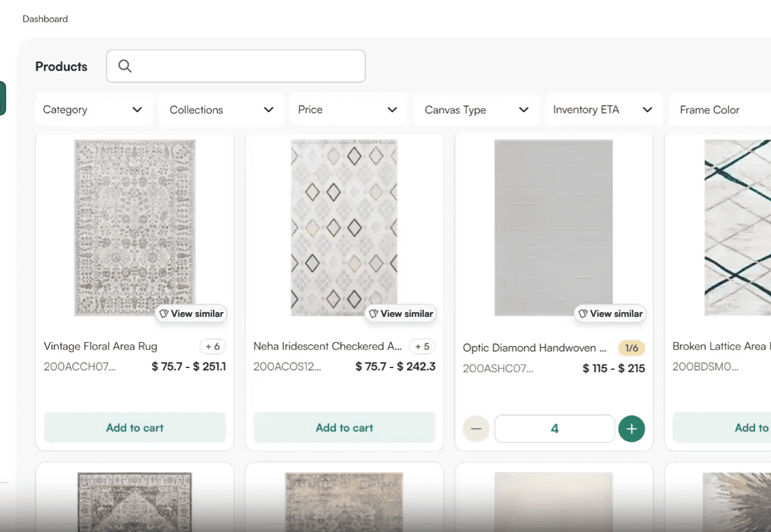
Task: Click the 1/6 badge on Optic Diamond
Action: (631, 348)
